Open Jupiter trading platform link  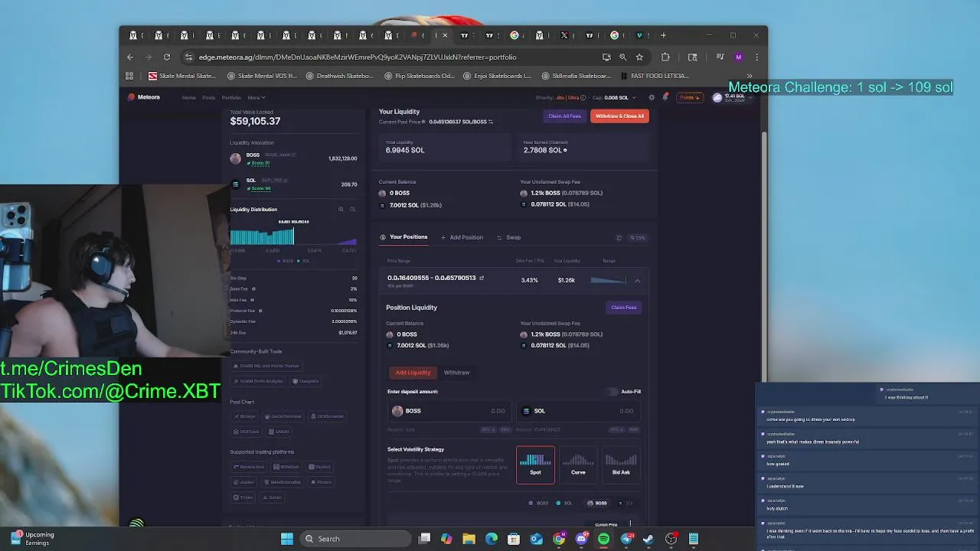click(244, 482)
